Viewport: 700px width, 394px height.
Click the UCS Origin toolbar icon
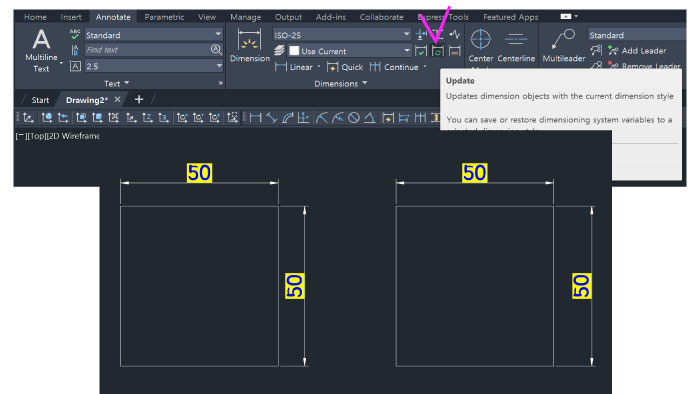131,118
